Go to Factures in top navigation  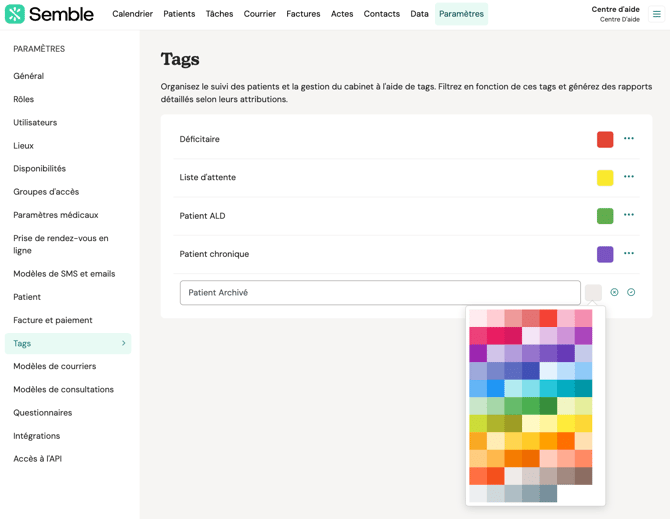pos(303,14)
